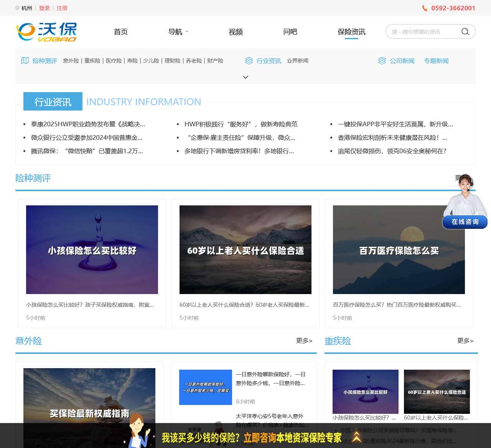Select the 重疾险 category link
Screen dimensions: 491x448
pos(92,60)
